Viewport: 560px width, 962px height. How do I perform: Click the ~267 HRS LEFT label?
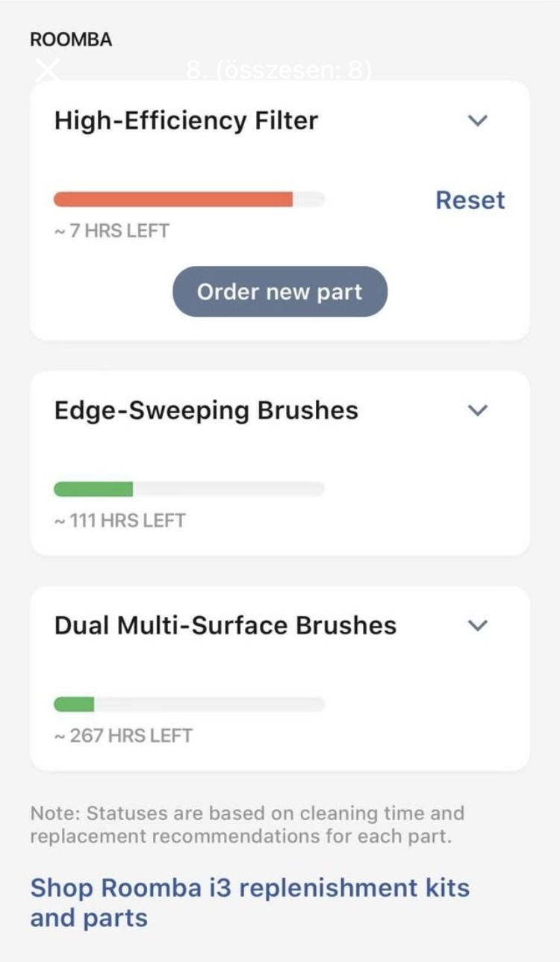pos(123,736)
